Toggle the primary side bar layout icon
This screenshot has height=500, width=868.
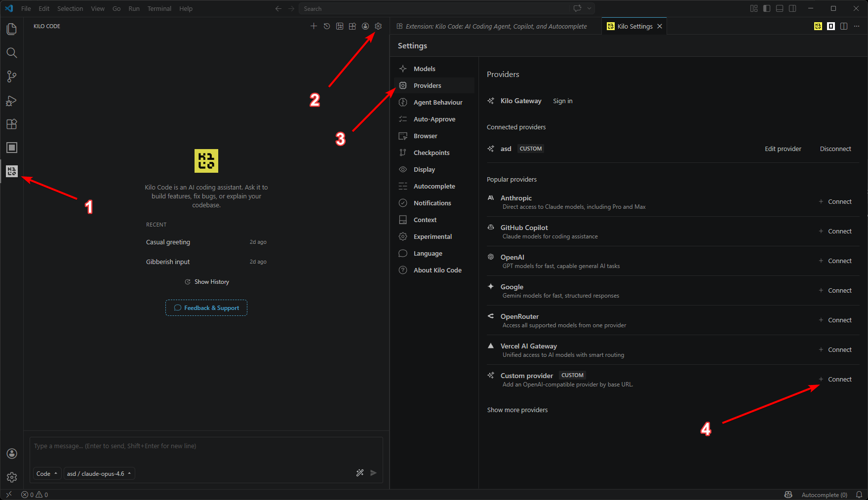pyautogui.click(x=767, y=8)
